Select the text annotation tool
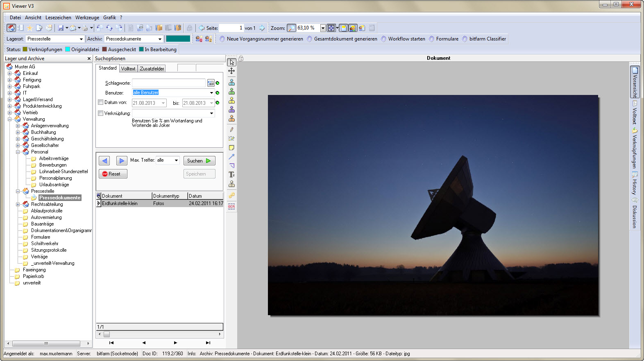This screenshot has height=361, width=644. click(231, 175)
